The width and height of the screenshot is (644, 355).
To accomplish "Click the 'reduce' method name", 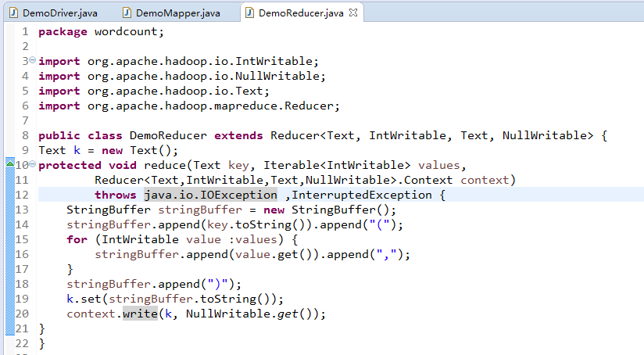I will coord(165,165).
